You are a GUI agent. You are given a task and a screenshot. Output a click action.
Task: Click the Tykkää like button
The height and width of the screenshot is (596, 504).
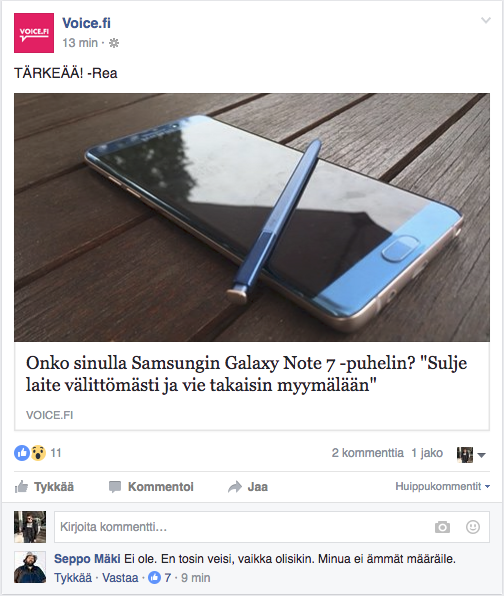tap(44, 487)
